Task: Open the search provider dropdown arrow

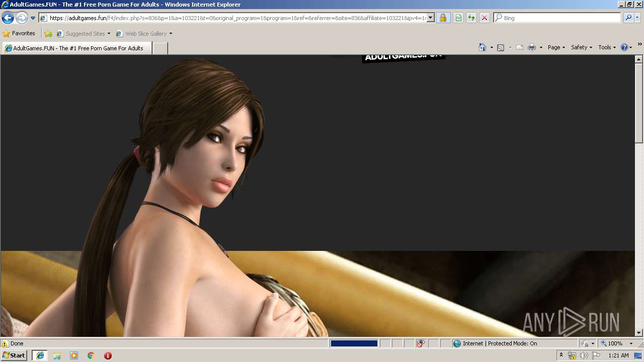Action: pyautogui.click(x=637, y=18)
